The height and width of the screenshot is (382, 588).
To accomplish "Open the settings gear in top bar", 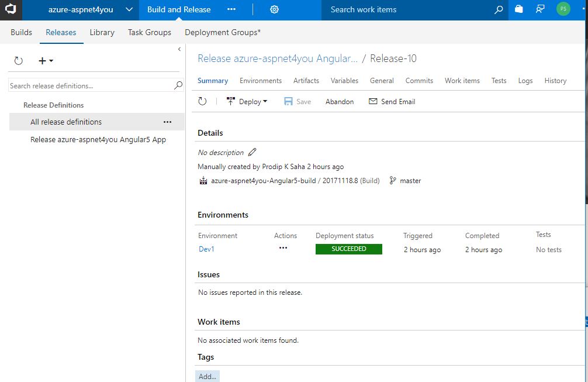I will click(275, 9).
